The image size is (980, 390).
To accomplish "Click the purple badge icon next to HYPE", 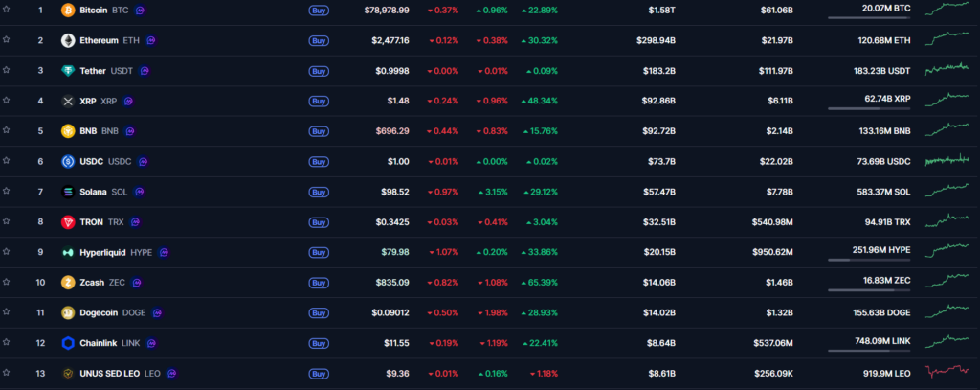I will point(164,252).
